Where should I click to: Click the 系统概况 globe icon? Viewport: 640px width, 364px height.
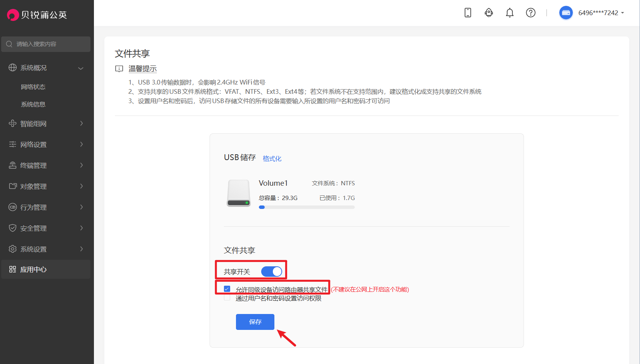12,68
